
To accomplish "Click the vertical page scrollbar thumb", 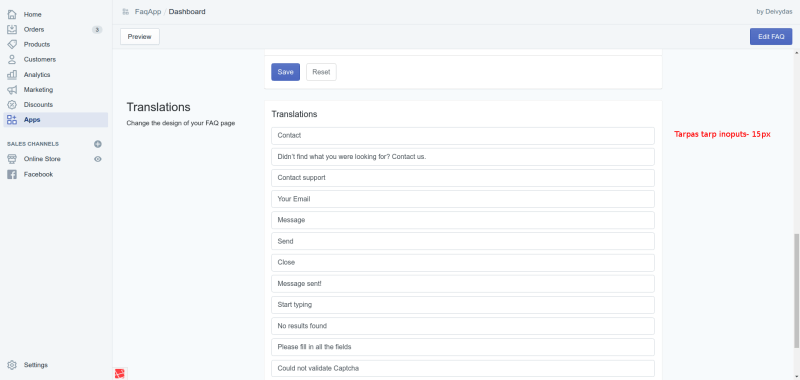I will [796, 291].
